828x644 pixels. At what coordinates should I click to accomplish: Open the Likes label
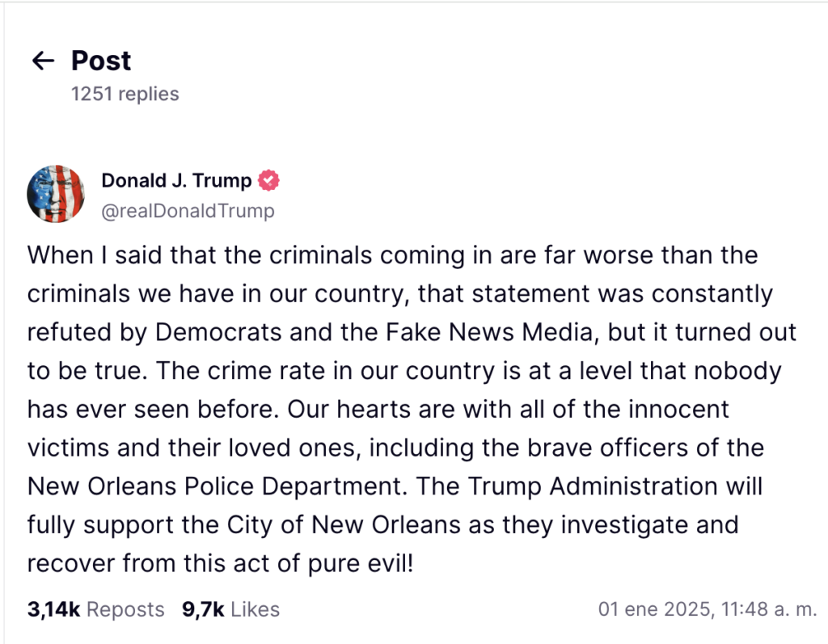click(255, 609)
